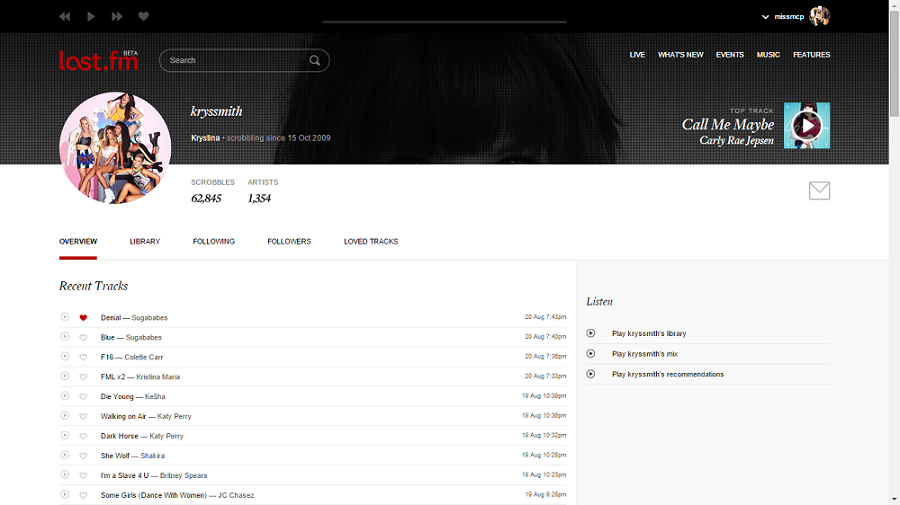Open Call Me Maybe track link

(728, 124)
